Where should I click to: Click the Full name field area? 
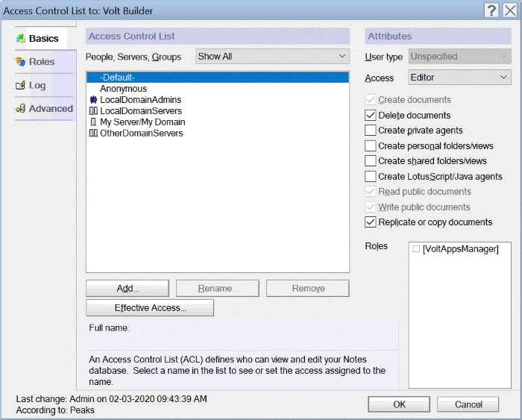242,335
